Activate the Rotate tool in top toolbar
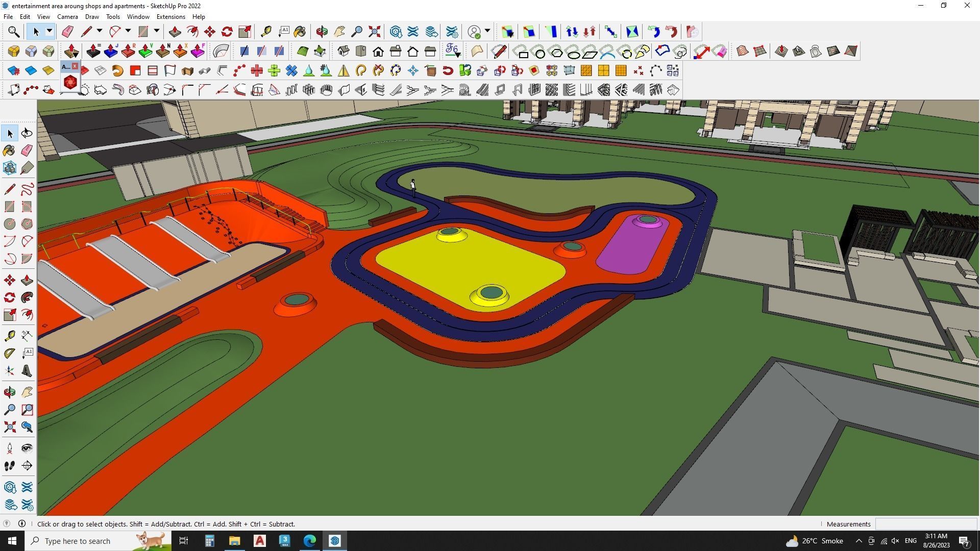Screen dimensions: 980x551 [227, 32]
